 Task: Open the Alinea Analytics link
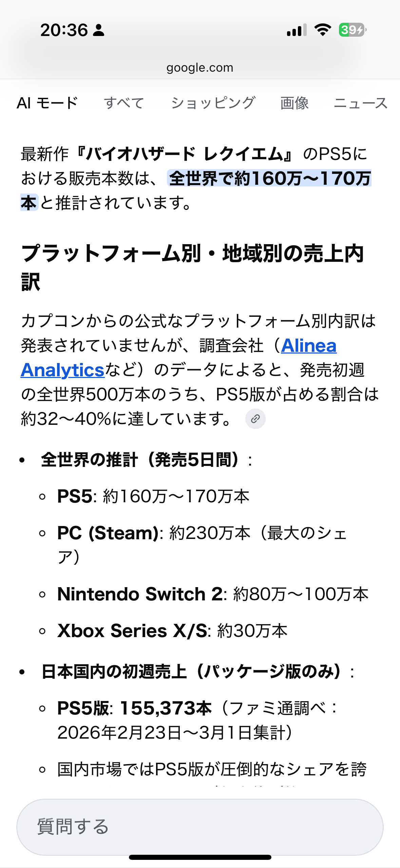coord(178,358)
